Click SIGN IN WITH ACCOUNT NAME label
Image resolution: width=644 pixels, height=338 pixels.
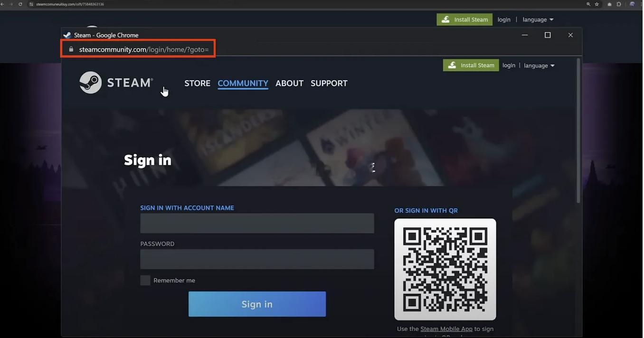click(x=187, y=208)
